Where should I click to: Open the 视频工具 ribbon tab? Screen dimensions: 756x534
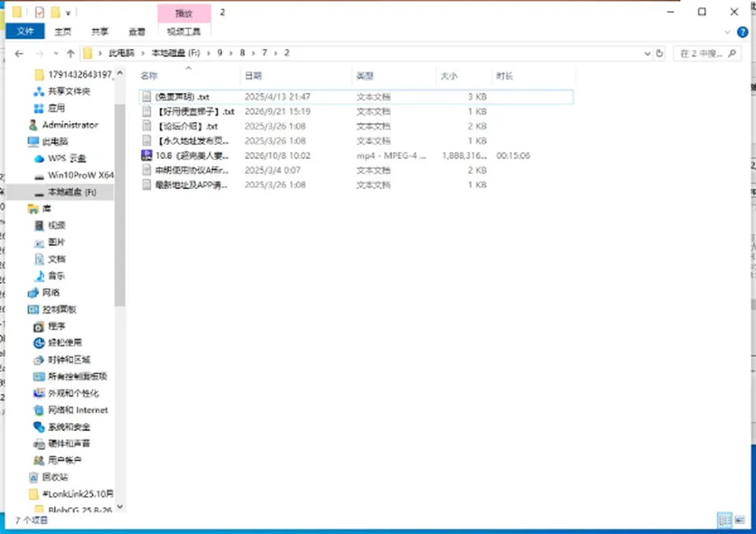pos(183,32)
